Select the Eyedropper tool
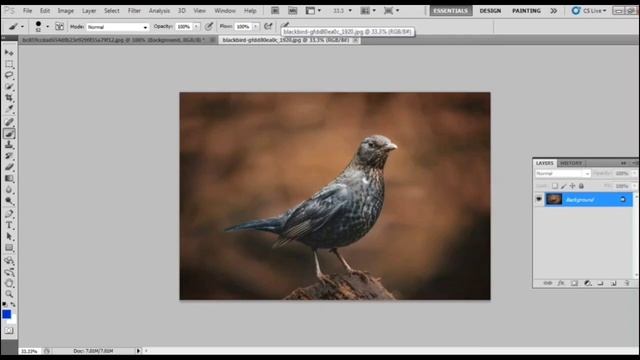640x360 pixels. pos(9,109)
